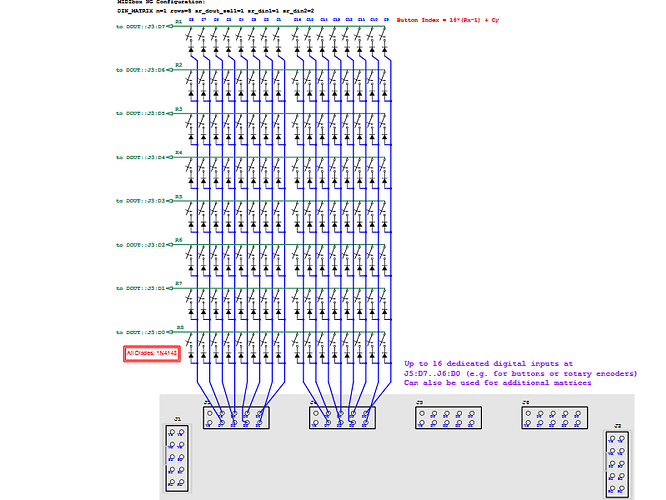Select the J2 vertical pin header
666x500 pixels.
click(617, 464)
